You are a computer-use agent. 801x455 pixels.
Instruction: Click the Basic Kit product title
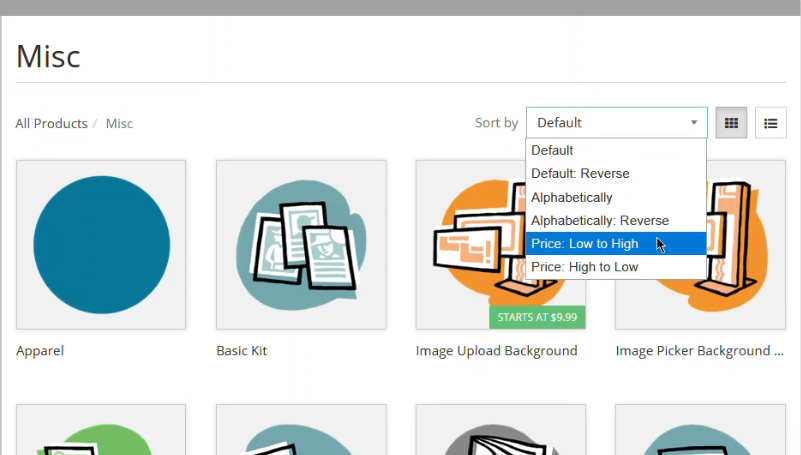242,351
